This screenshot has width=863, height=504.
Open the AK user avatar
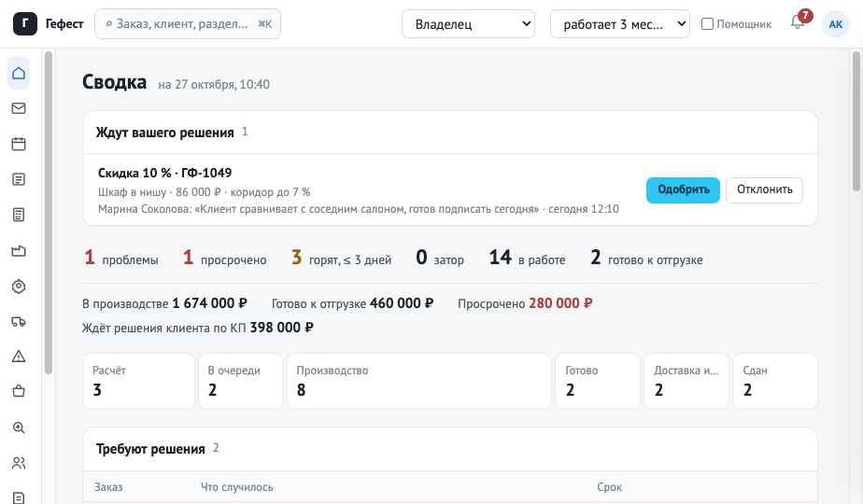(836, 23)
